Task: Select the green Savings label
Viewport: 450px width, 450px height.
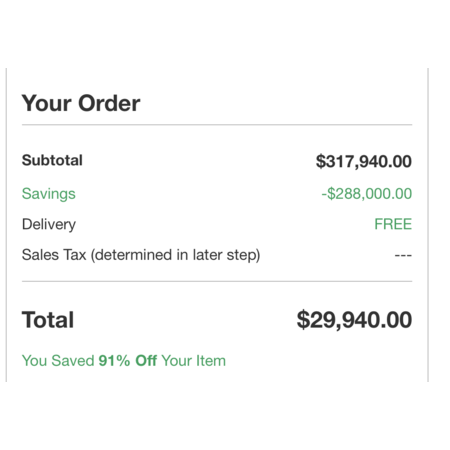Action: pos(49,194)
